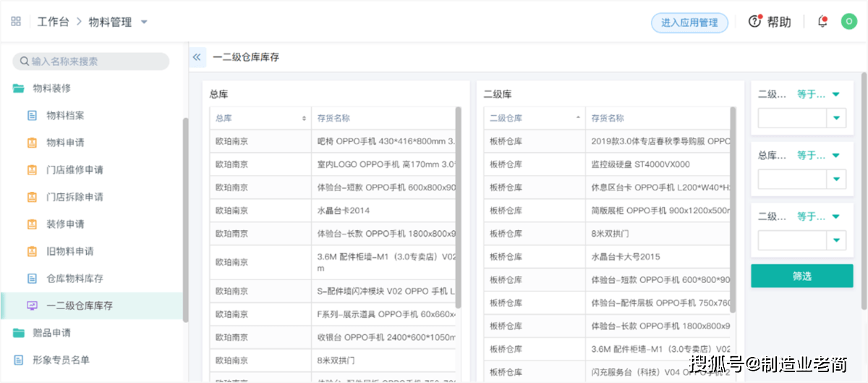The height and width of the screenshot is (383, 868).
Task: Open 门店拆除申请 in the sidebar
Action: [x=75, y=197]
